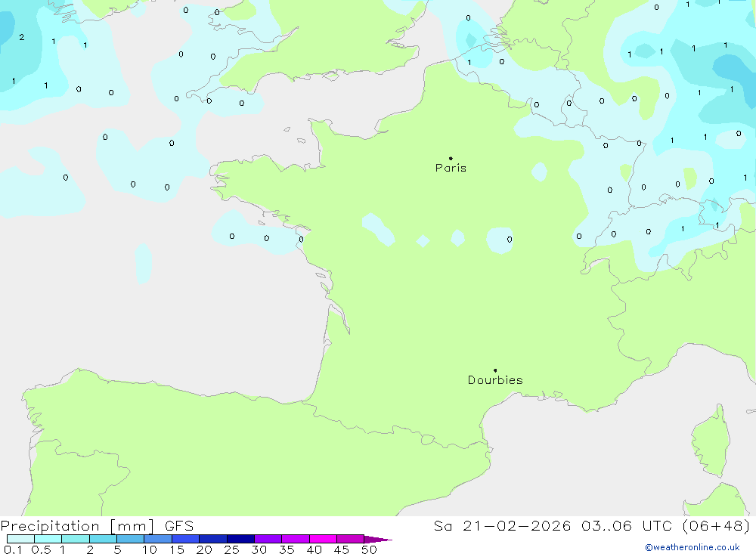Click the GFS model name in title

pos(179,526)
